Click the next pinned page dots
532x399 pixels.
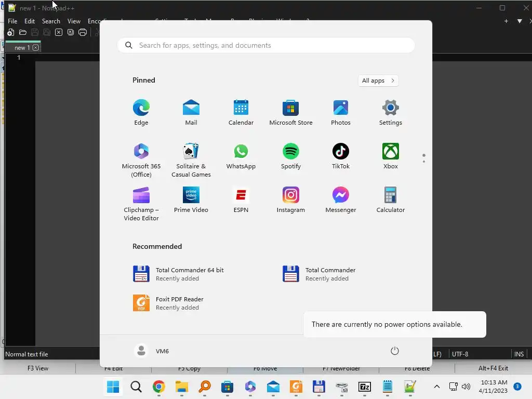coord(424,158)
